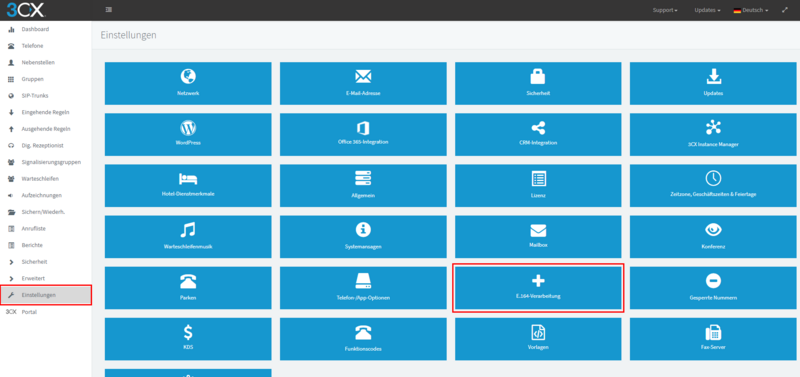Open the Hotel-Dienstmerkmale tile
This screenshot has width=800, height=377.
(x=188, y=186)
